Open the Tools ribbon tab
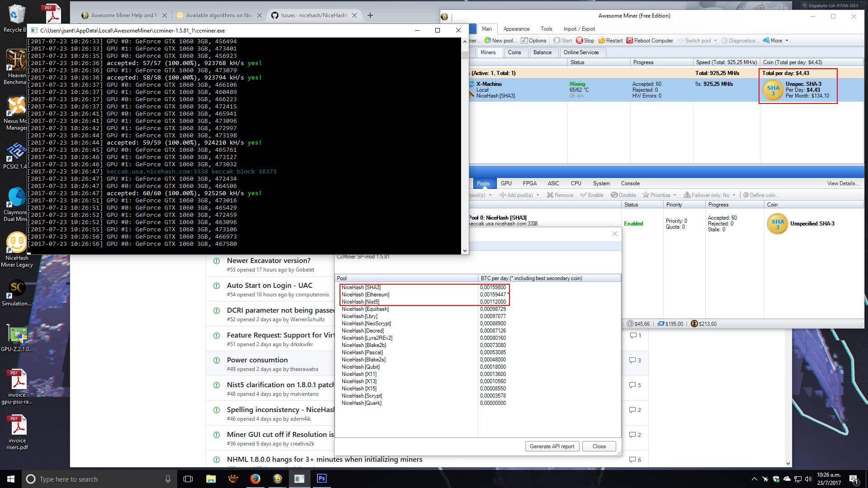 coord(547,29)
